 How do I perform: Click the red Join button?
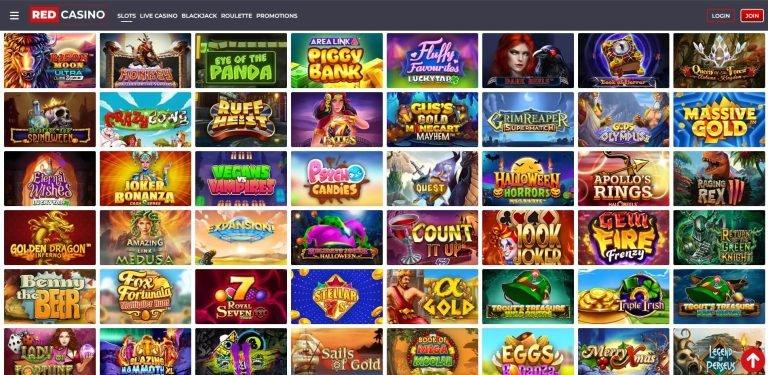pos(752,16)
